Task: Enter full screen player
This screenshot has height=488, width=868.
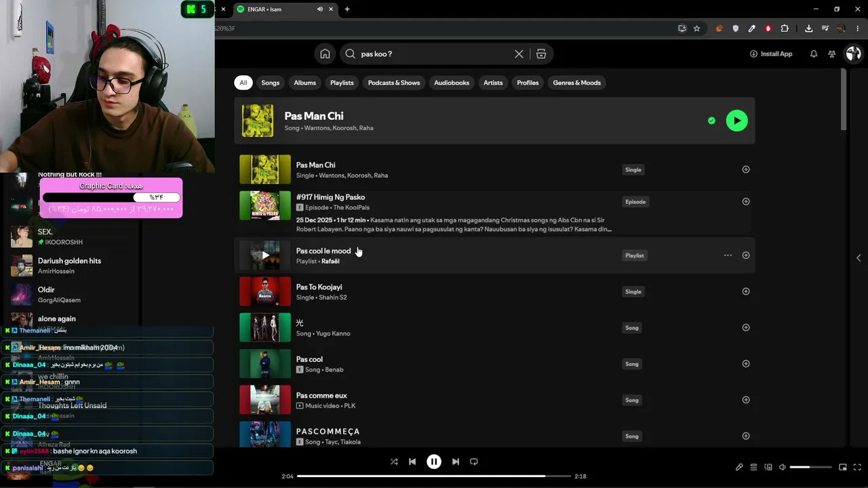Action: [858, 467]
